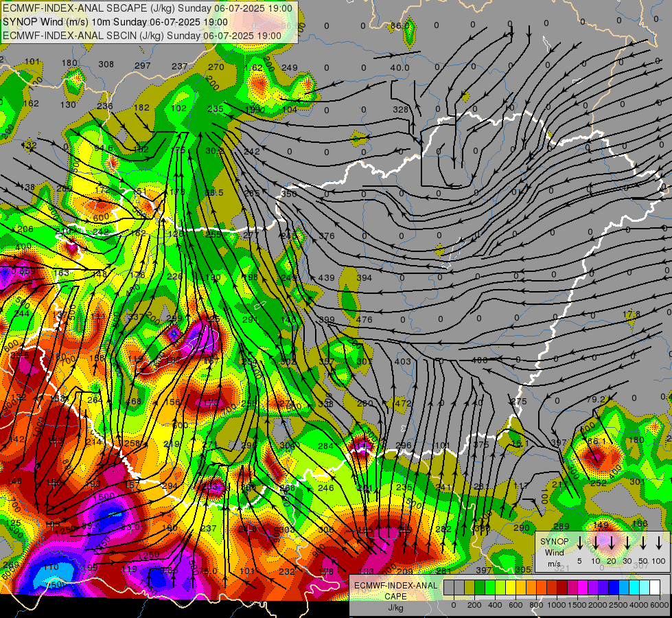Click the 100 m/s wind arrow in legend

pos(659,543)
